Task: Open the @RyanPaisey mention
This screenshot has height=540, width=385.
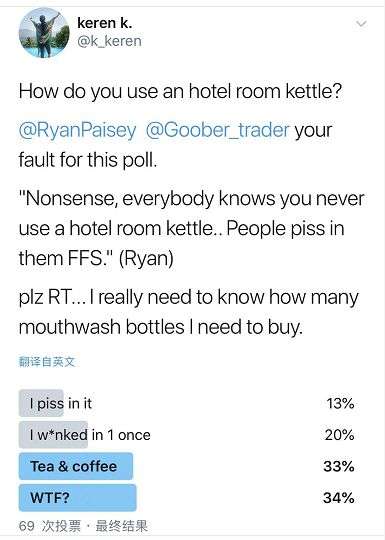Action: pos(77,130)
